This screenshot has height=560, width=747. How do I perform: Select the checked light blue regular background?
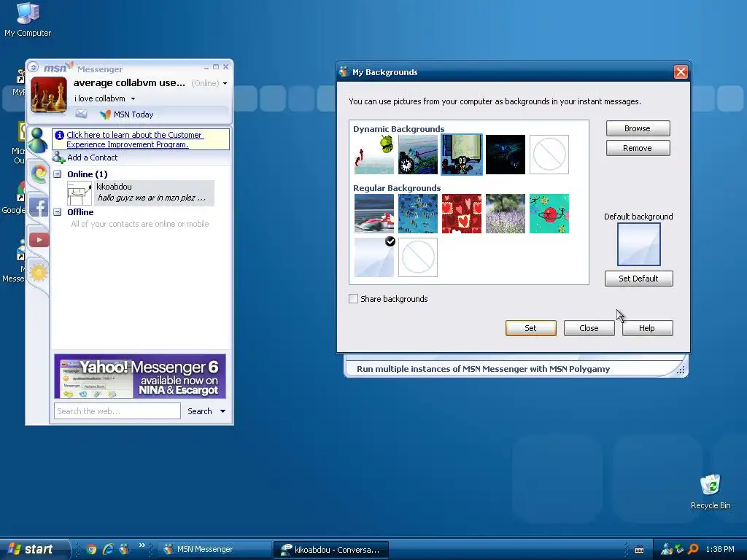click(x=374, y=257)
